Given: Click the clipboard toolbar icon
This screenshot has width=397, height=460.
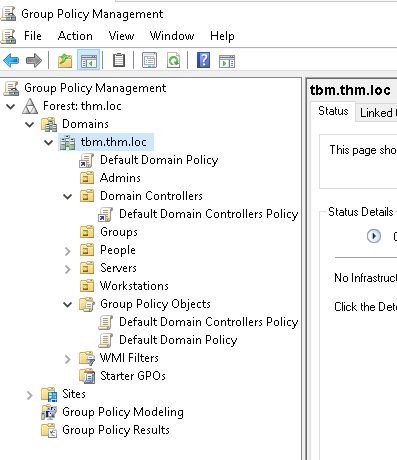Looking at the screenshot, I should click(119, 61).
